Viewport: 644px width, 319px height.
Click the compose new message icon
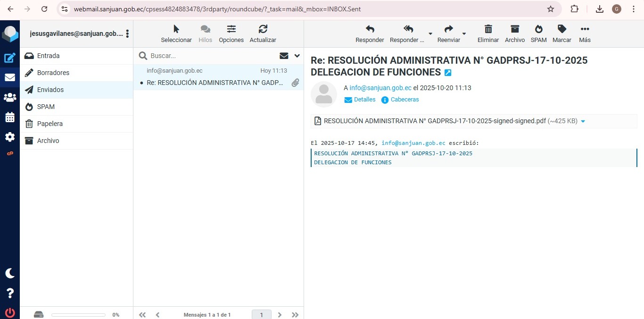[x=10, y=58]
